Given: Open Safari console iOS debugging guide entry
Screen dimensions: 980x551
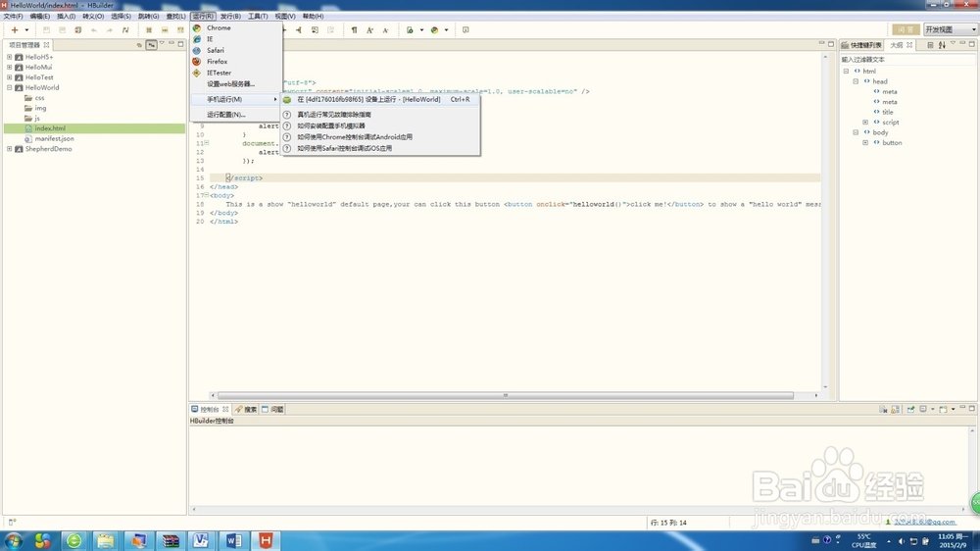Looking at the screenshot, I should 380,148.
